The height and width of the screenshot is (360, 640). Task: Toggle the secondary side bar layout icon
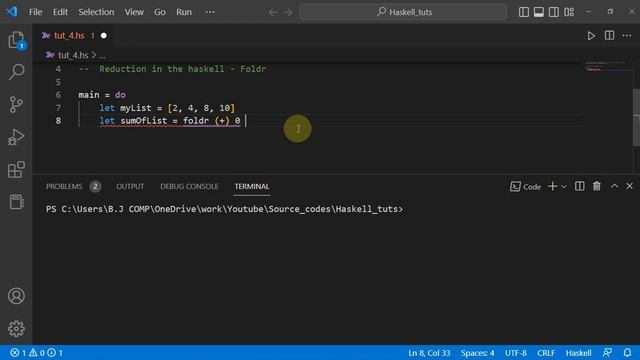click(554, 12)
